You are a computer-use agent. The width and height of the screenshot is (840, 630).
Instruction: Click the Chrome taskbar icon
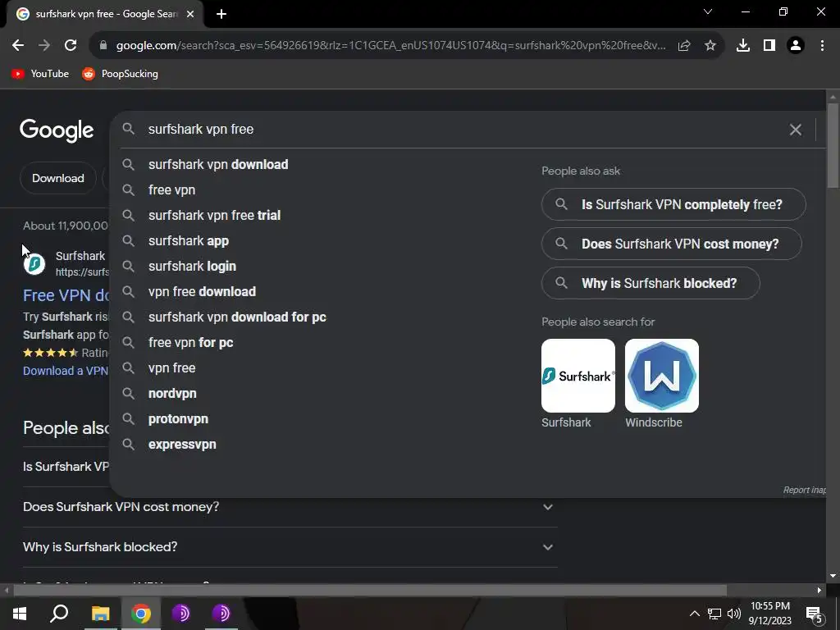tap(141, 614)
